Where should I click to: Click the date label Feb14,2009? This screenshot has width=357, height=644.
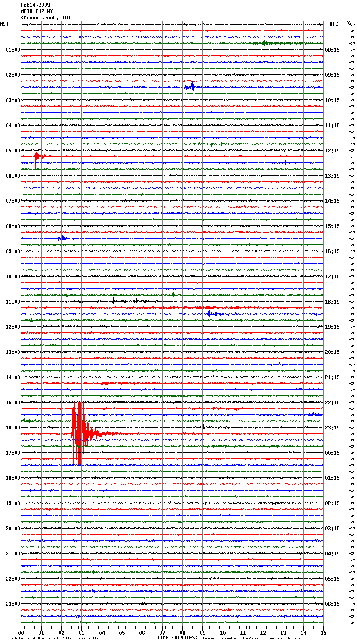pos(35,5)
